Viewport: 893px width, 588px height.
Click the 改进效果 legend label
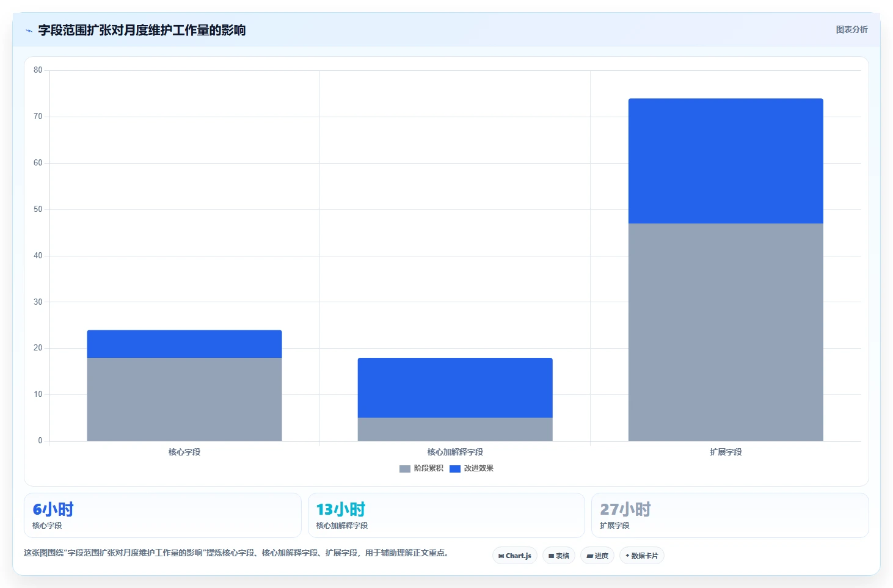click(478, 468)
